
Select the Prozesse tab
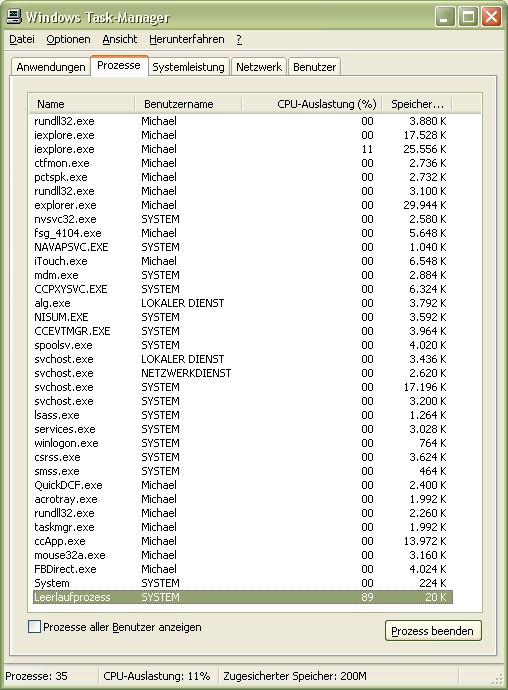119,66
